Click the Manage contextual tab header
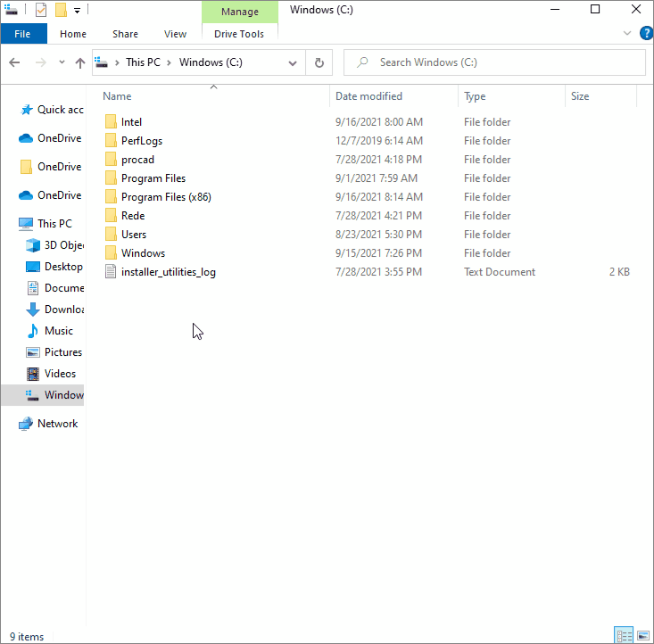 (x=240, y=12)
